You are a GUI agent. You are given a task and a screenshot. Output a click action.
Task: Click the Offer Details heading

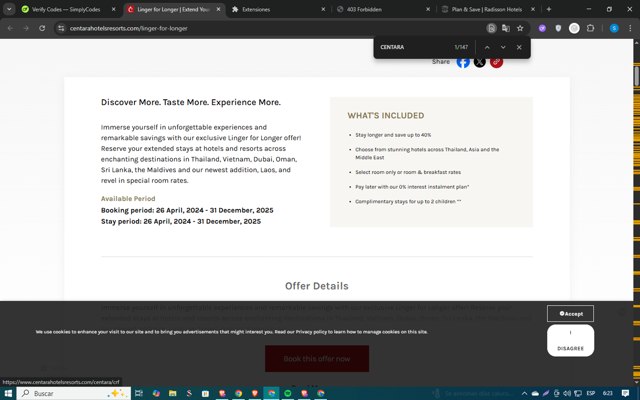click(x=317, y=286)
